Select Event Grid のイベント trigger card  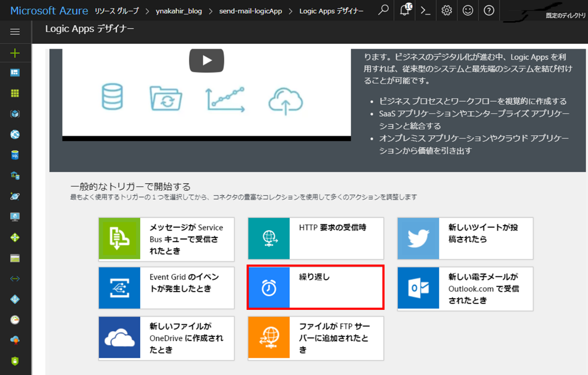pyautogui.click(x=166, y=288)
